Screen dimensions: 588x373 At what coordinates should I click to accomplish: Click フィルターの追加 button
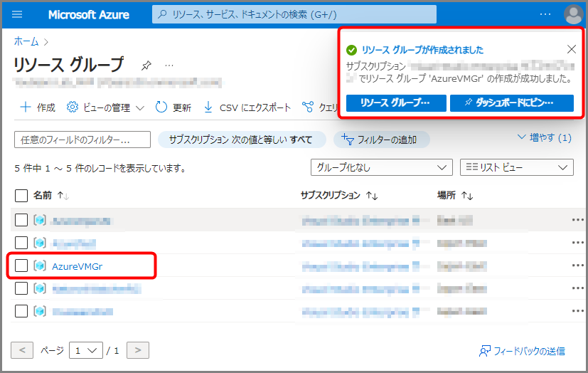(x=381, y=140)
